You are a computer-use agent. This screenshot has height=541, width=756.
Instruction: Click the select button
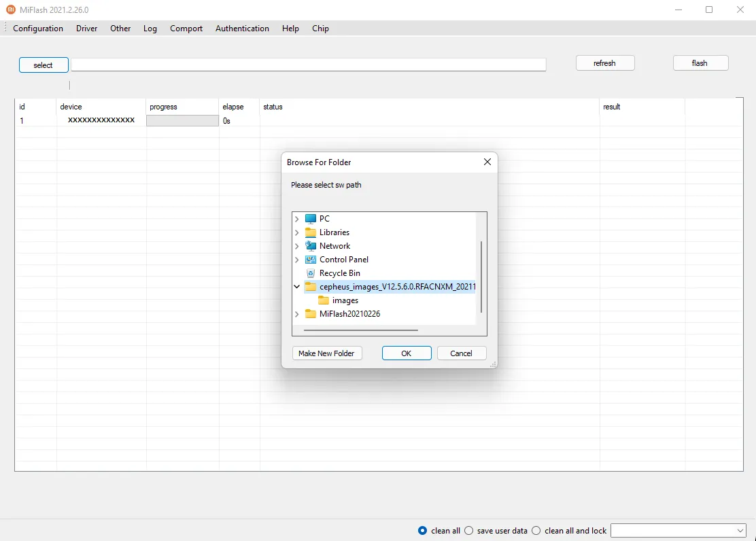(44, 65)
